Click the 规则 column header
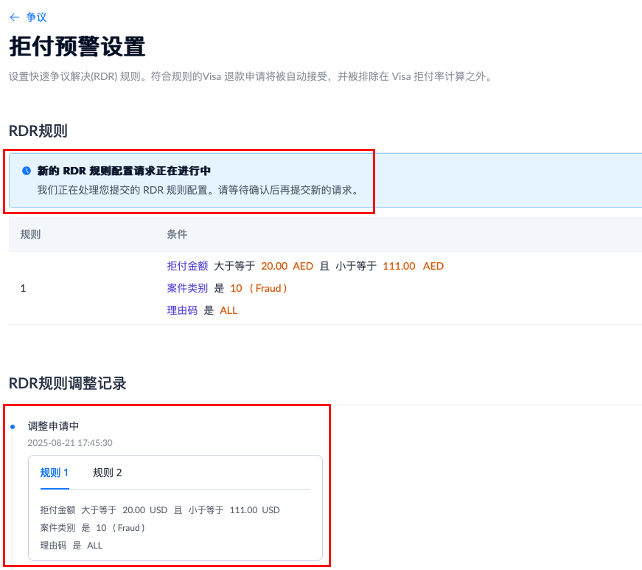The image size is (642, 570). point(31,234)
